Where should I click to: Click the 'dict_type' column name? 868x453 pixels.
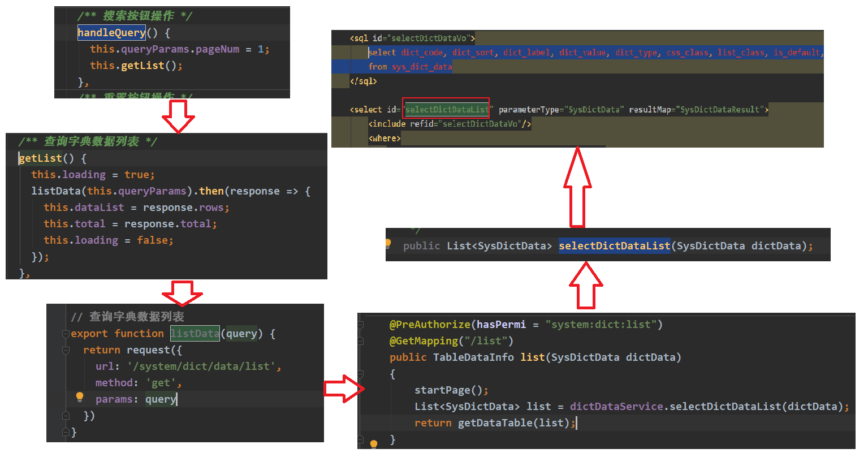[x=637, y=53]
